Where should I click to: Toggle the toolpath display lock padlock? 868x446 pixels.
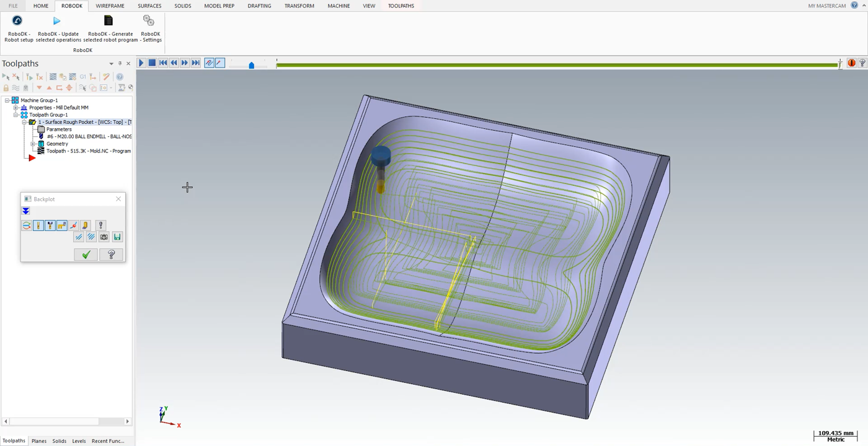6,87
